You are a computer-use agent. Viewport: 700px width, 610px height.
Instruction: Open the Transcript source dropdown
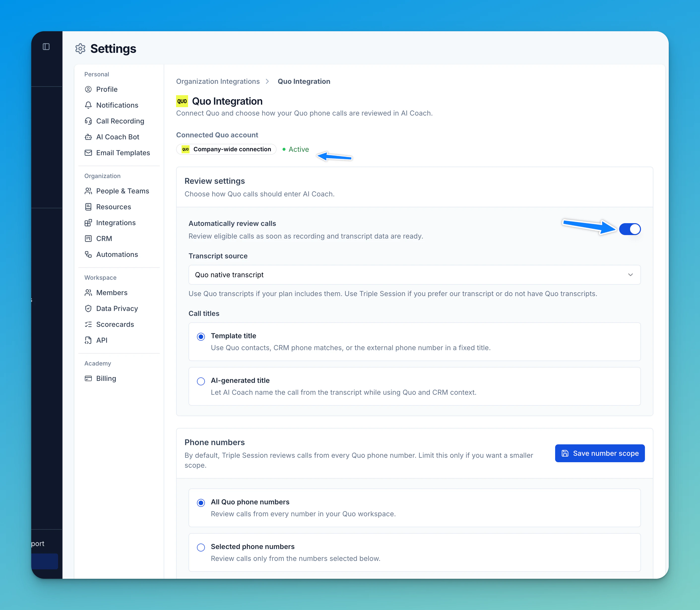[414, 275]
